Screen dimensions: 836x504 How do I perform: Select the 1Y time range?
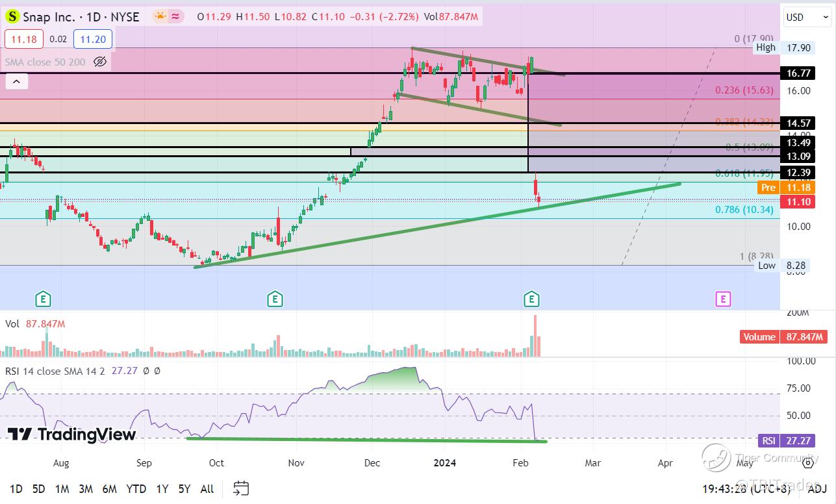[x=162, y=488]
